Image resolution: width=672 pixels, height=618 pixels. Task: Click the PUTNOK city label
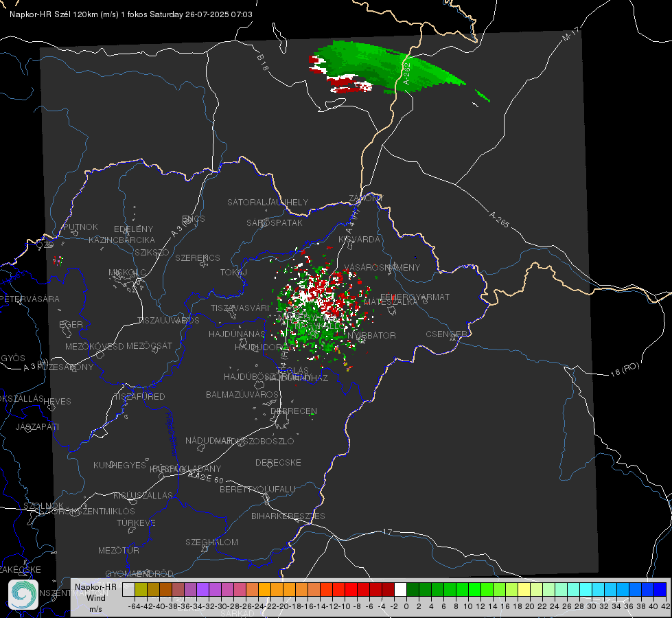(x=80, y=227)
